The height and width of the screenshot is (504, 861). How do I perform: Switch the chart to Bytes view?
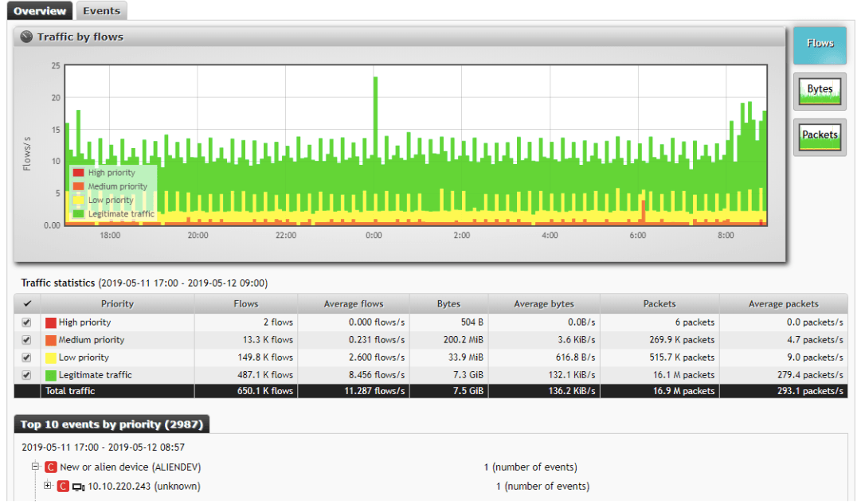tap(820, 92)
